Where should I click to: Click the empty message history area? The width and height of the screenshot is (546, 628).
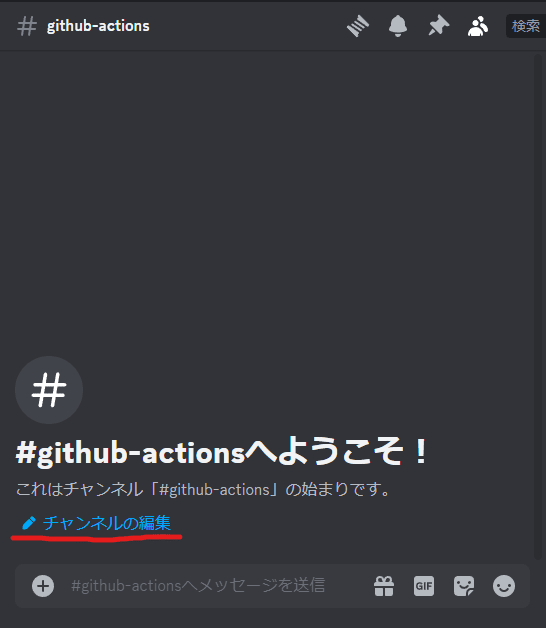pyautogui.click(x=266, y=200)
